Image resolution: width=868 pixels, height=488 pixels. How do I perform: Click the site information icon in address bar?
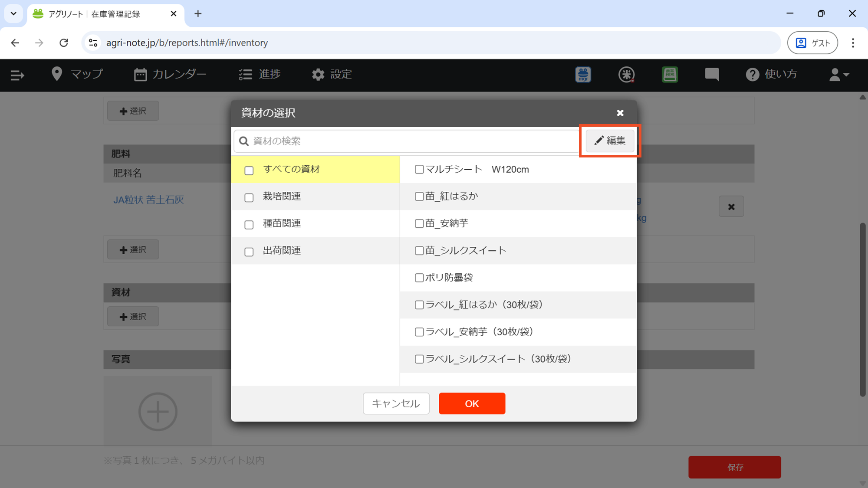click(93, 43)
